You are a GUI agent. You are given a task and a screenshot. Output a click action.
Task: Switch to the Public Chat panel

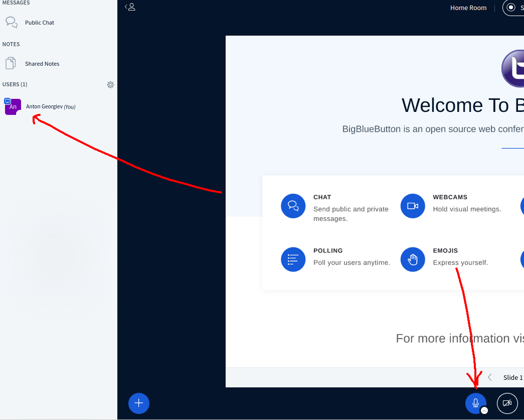[39, 22]
